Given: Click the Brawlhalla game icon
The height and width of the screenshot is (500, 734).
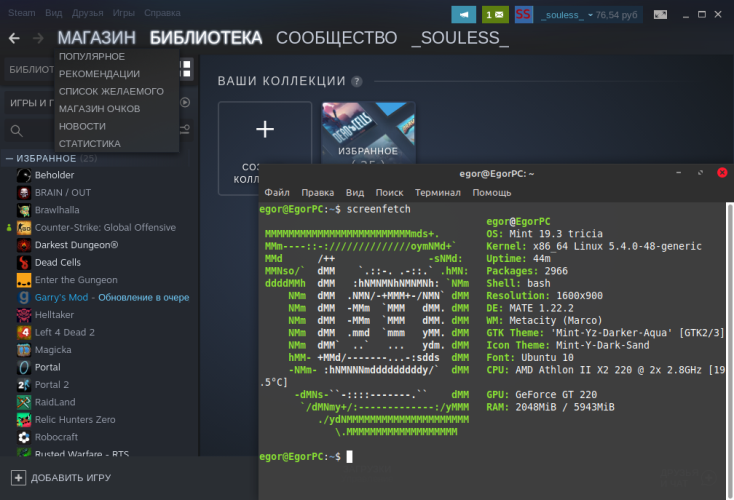Looking at the screenshot, I should point(24,210).
